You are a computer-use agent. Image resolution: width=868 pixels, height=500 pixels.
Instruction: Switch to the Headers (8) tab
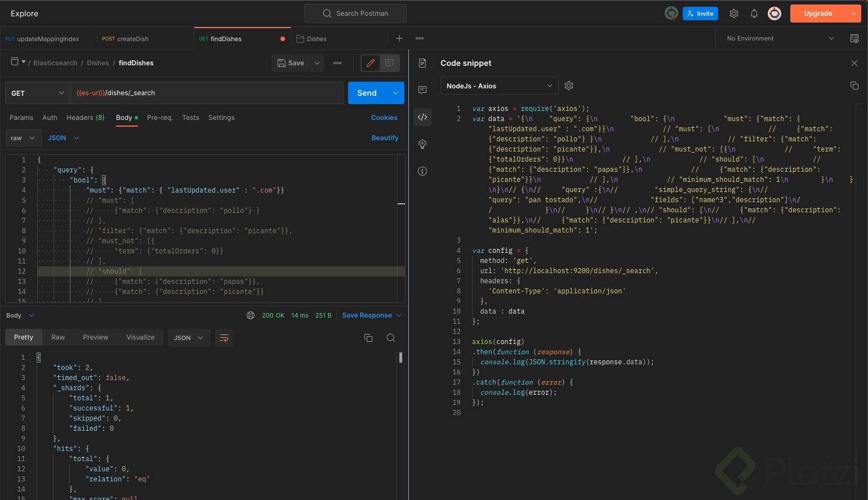(x=85, y=118)
